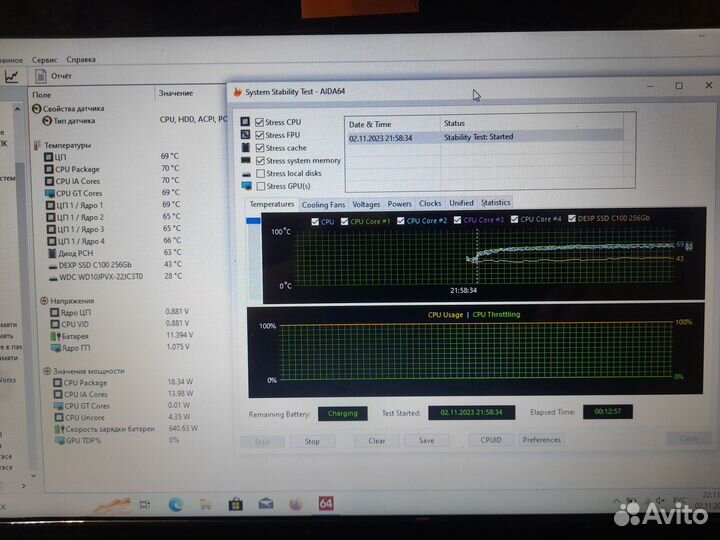Click the Батарея battery icon
Image resolution: width=720 pixels, height=540 pixels.
click(x=56, y=336)
